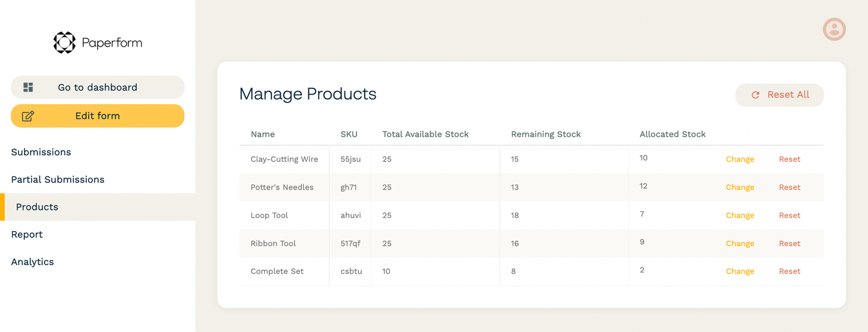Click the Paperform logo icon

coord(64,43)
